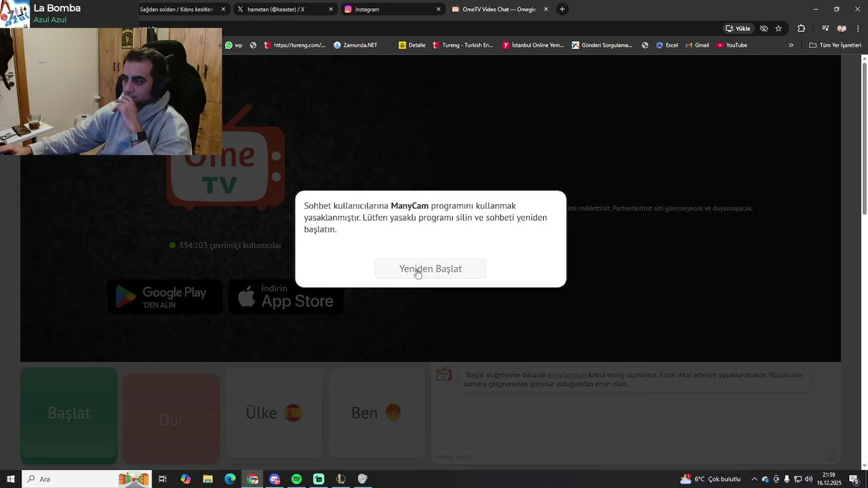Open the Windows Start menu
Screen dimensions: 868x488
click(10, 479)
